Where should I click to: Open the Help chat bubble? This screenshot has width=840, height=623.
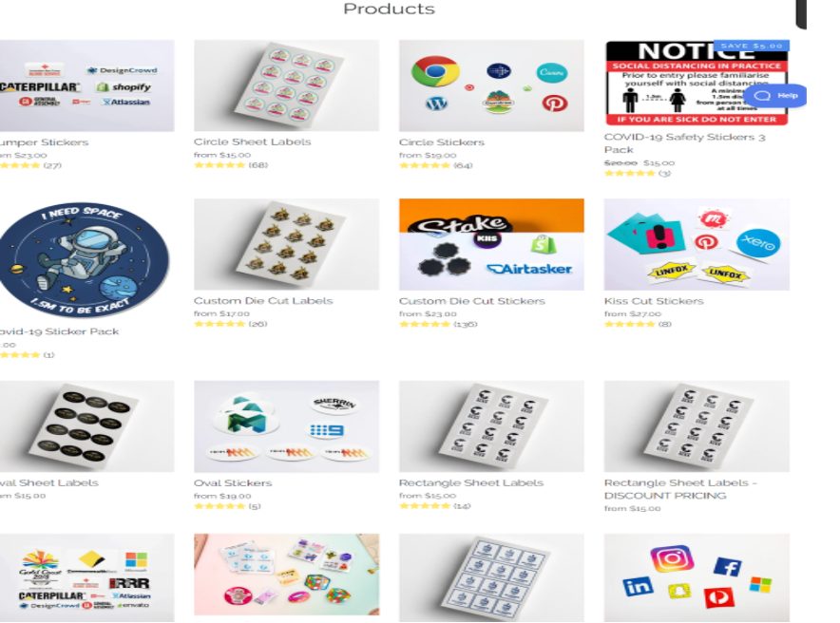click(x=774, y=96)
